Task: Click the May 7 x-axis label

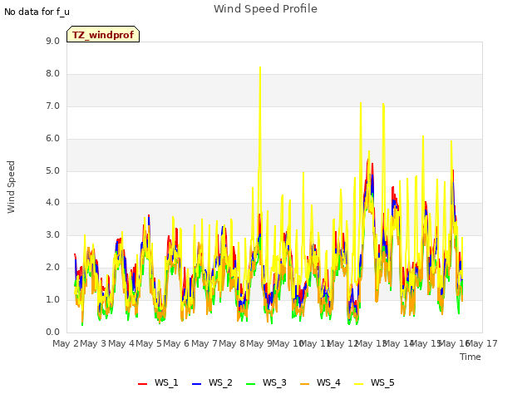Action: (x=204, y=343)
